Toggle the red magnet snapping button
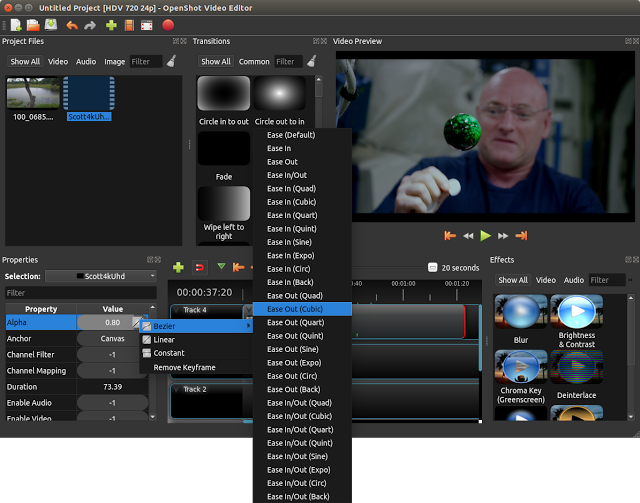This screenshot has width=640, height=503. click(200, 267)
